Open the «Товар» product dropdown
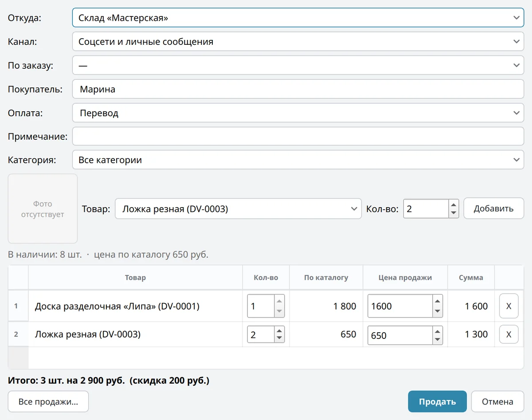This screenshot has width=532, height=420. [238, 209]
